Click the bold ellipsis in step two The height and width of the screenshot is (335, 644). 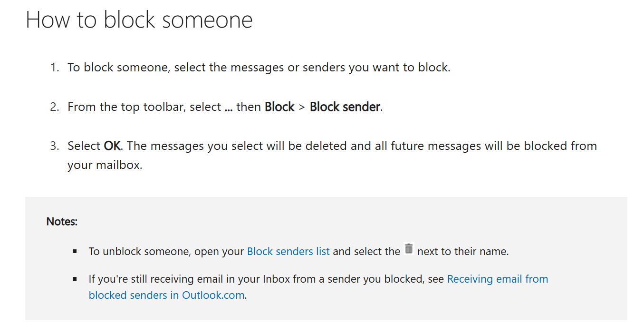tap(229, 108)
